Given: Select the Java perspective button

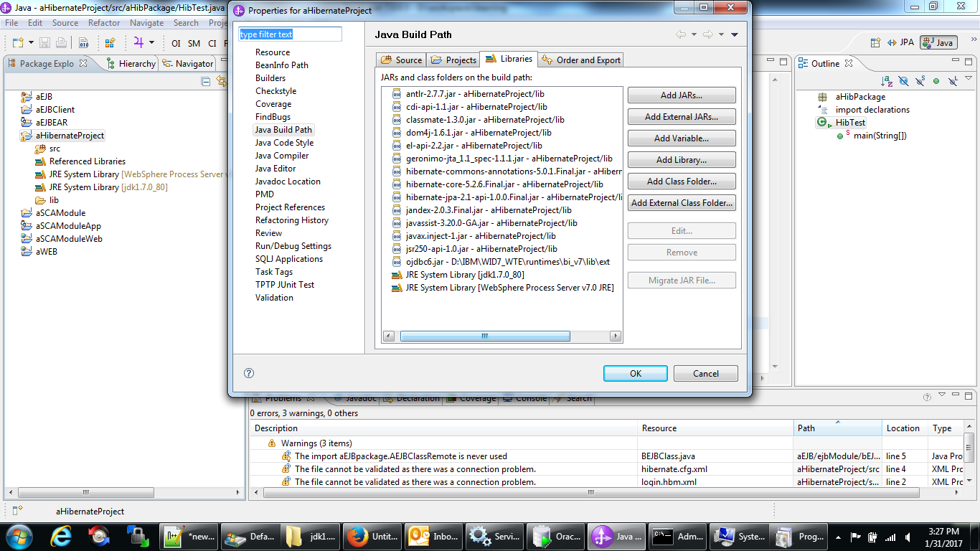Looking at the screenshot, I should [x=938, y=42].
